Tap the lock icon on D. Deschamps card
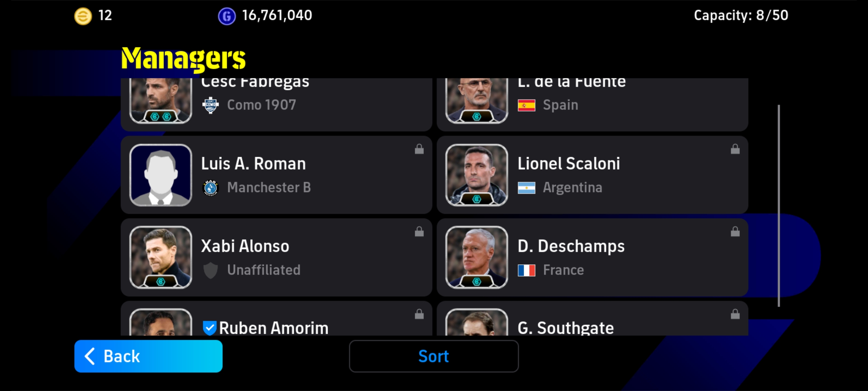The width and height of the screenshot is (868, 391). coord(735,231)
